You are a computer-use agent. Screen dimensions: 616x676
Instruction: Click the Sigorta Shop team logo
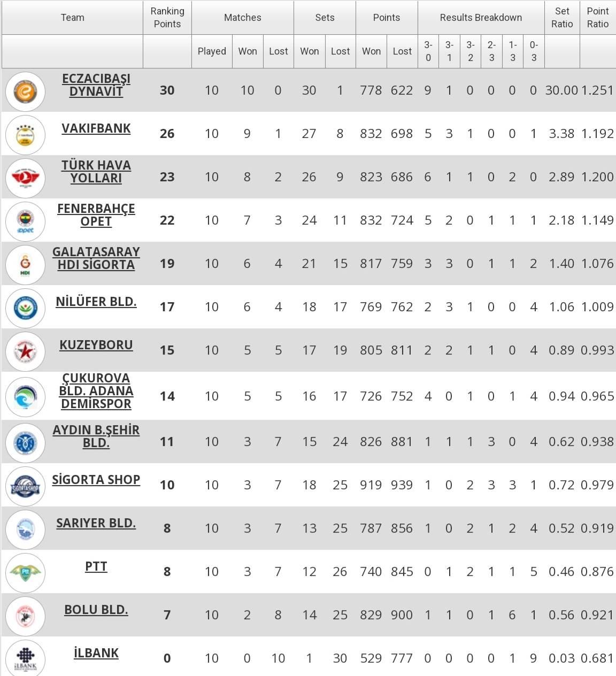click(25, 486)
